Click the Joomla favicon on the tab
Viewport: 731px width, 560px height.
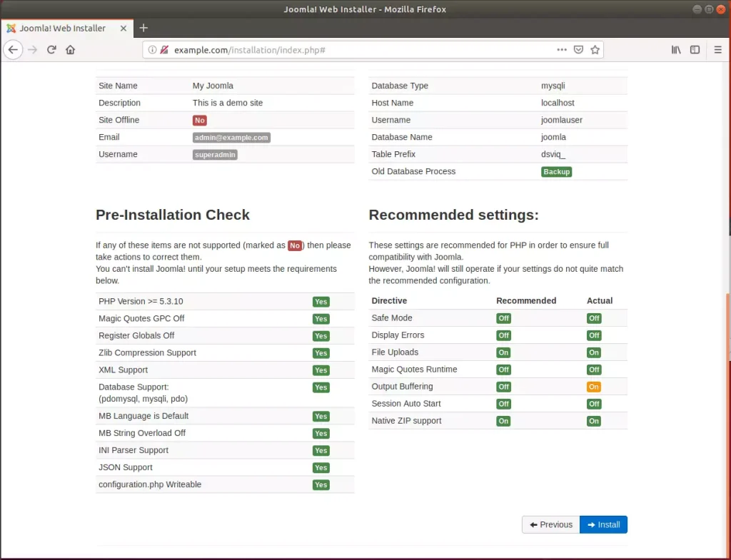tap(11, 29)
